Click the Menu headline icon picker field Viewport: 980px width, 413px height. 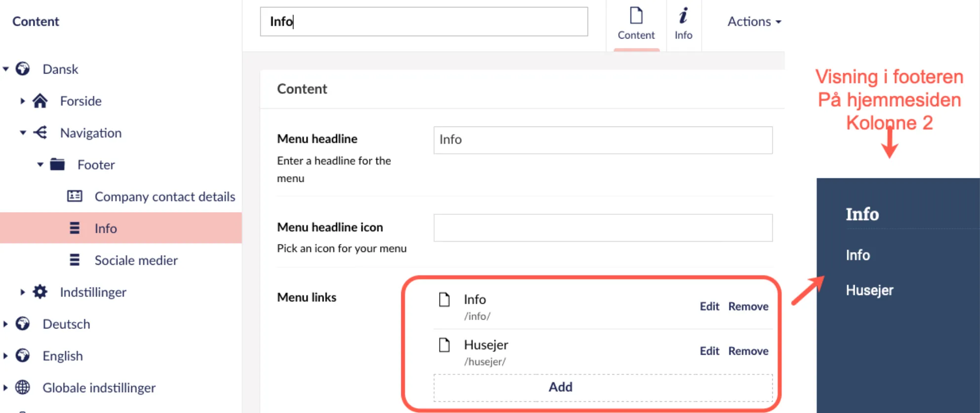point(603,228)
